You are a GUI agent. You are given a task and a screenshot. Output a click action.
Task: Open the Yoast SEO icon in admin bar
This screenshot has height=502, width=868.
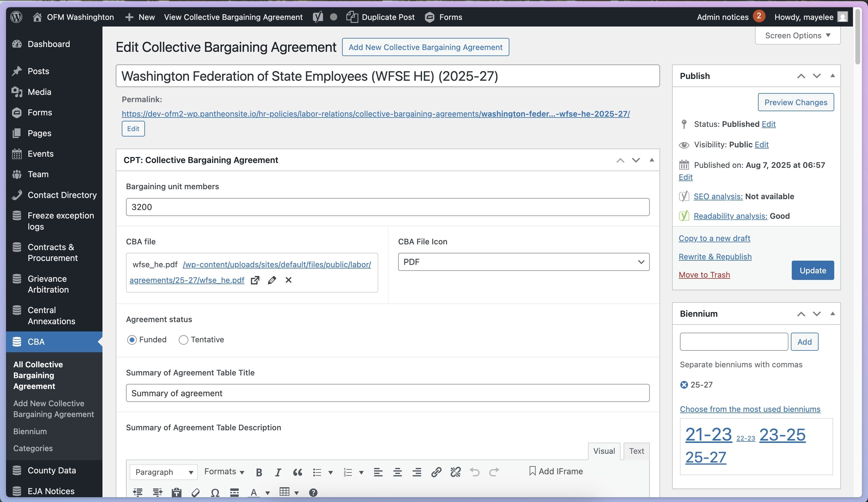point(318,17)
